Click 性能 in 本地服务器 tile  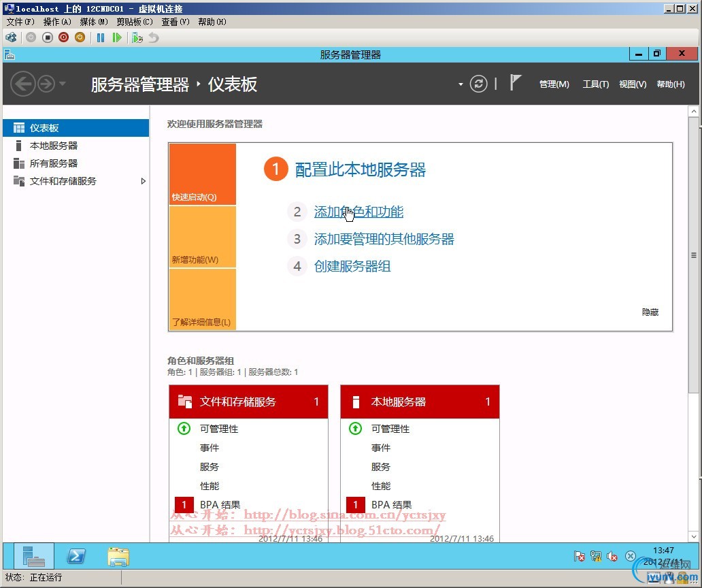click(380, 486)
